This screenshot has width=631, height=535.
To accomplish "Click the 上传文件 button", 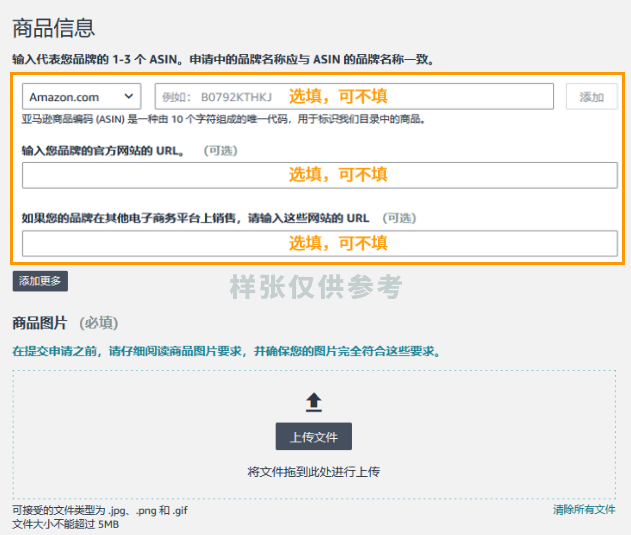I will (x=314, y=437).
